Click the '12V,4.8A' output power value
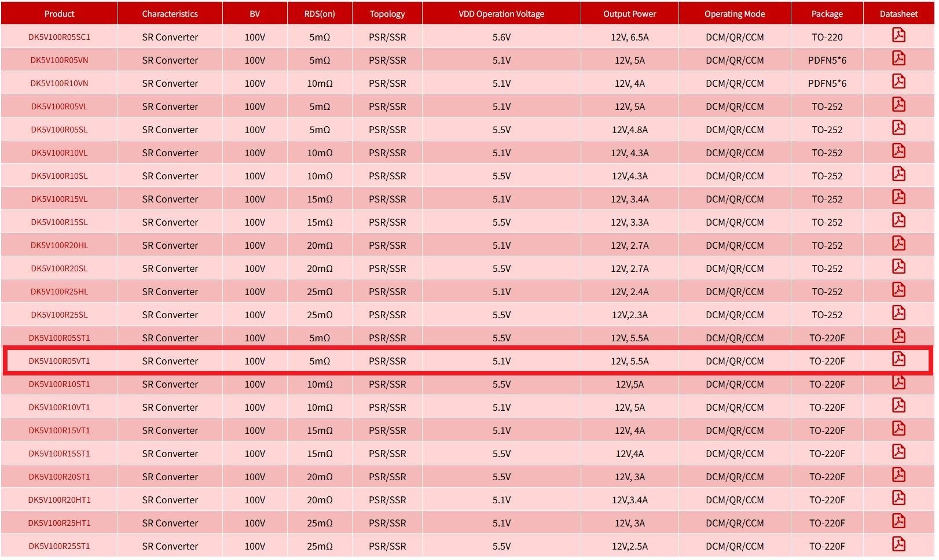The width and height of the screenshot is (939, 560). click(630, 130)
